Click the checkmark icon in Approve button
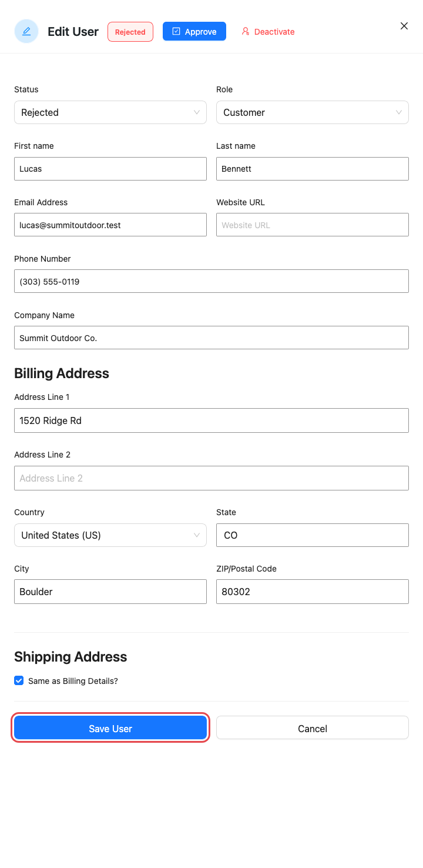The width and height of the screenshot is (423, 868). click(176, 31)
